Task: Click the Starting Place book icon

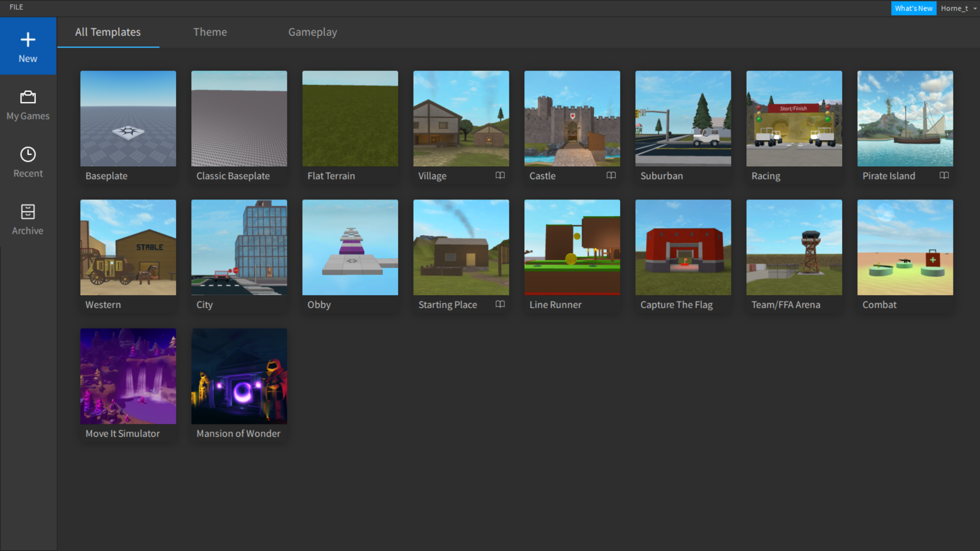Action: 500,304
